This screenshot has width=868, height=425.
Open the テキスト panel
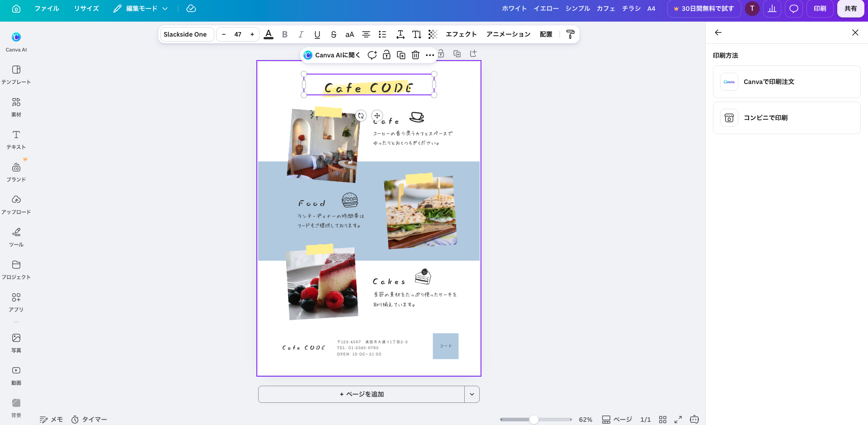(x=16, y=140)
